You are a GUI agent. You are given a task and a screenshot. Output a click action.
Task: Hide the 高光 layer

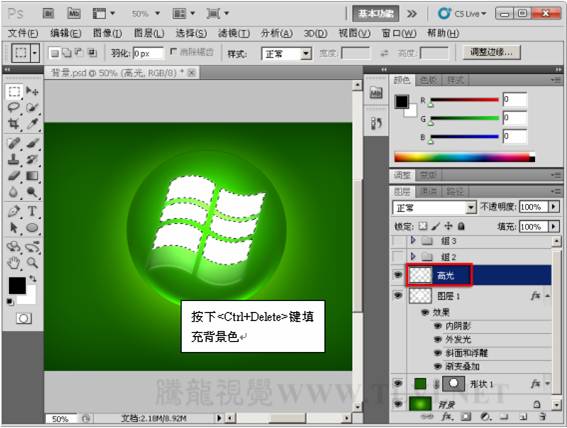398,275
